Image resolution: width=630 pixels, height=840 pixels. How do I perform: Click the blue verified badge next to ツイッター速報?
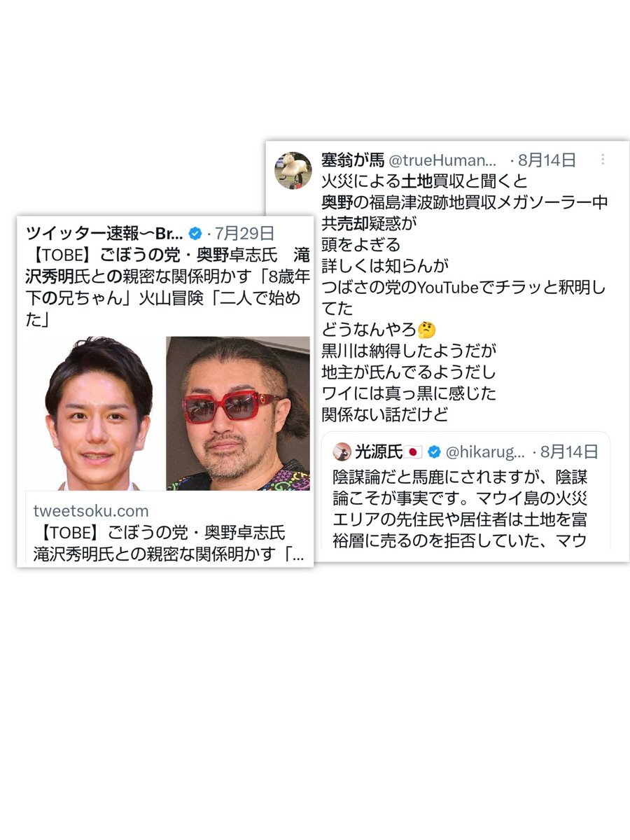coord(197,233)
